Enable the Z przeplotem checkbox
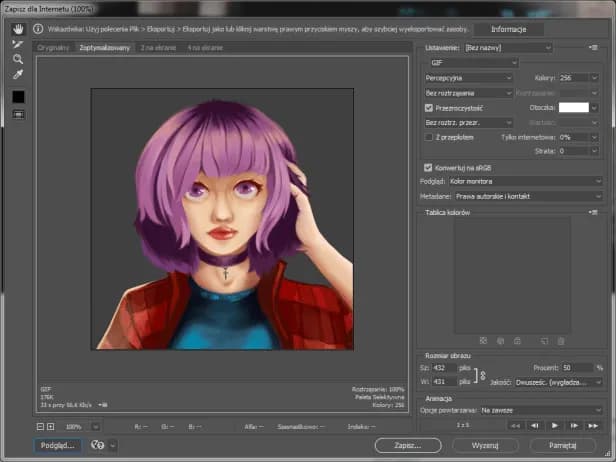Image resolution: width=616 pixels, height=462 pixels. (x=429, y=136)
